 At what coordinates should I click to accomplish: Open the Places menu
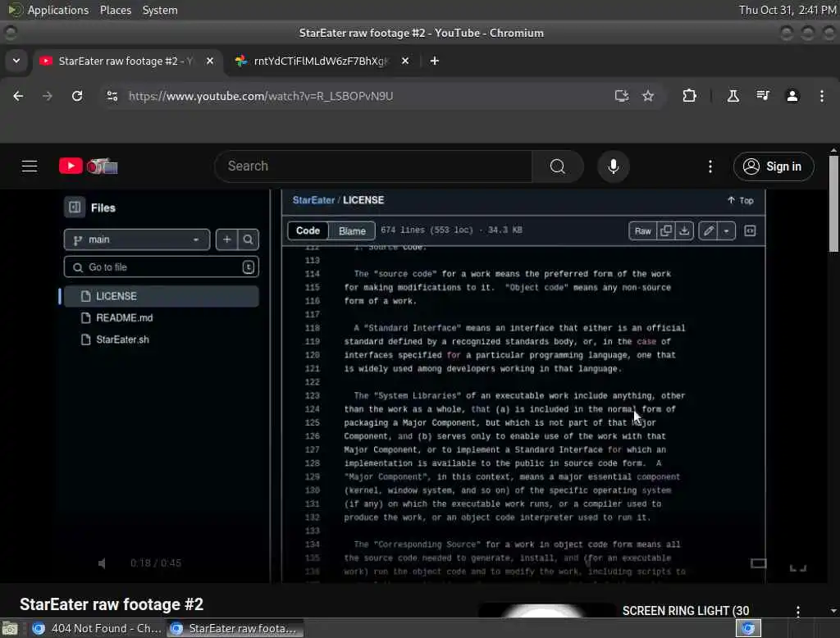coord(116,10)
